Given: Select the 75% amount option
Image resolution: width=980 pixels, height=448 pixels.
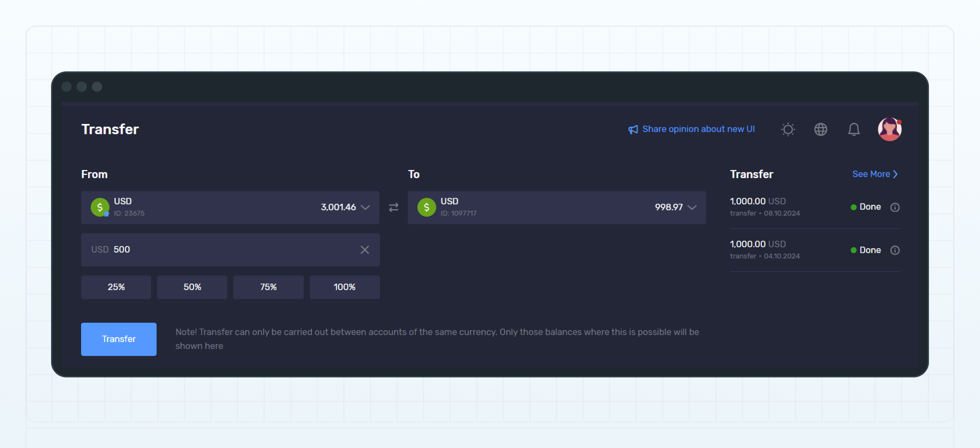Looking at the screenshot, I should click(268, 287).
